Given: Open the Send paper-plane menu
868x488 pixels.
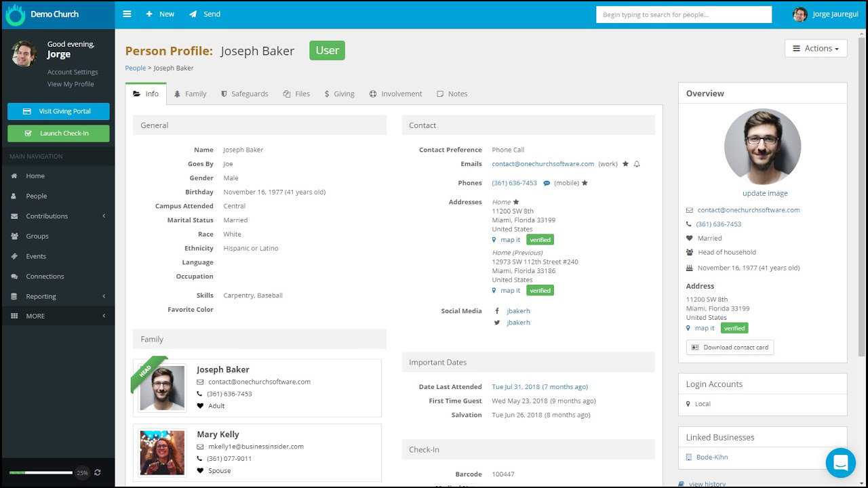Looking at the screenshot, I should pyautogui.click(x=205, y=14).
